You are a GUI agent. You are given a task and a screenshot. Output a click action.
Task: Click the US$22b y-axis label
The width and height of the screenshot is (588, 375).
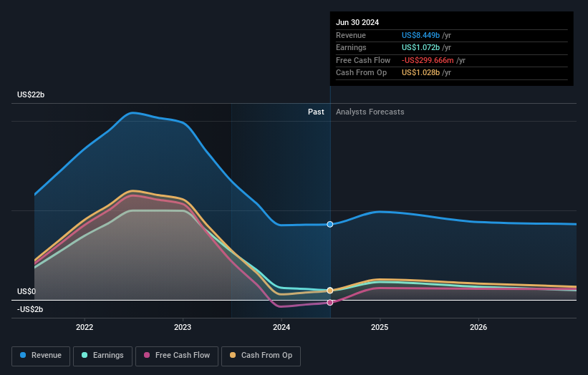(31, 94)
